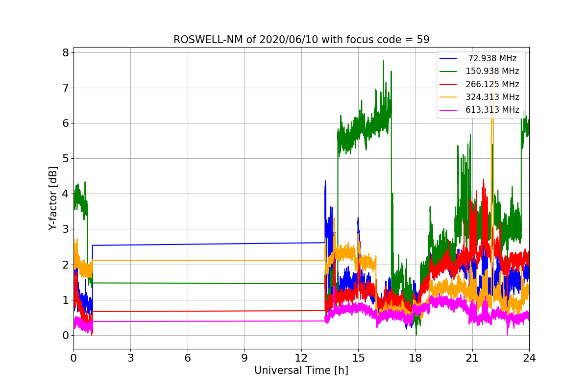Click x-axis tick label 9
588x392 pixels.
(x=244, y=358)
